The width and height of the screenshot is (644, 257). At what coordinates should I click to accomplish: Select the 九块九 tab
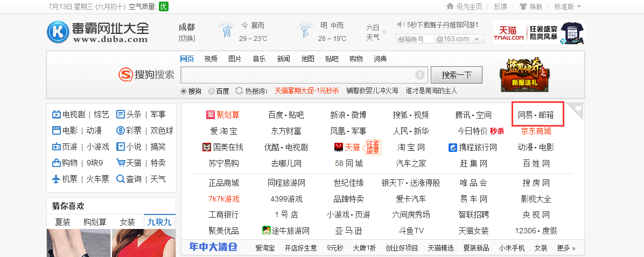pyautogui.click(x=160, y=221)
